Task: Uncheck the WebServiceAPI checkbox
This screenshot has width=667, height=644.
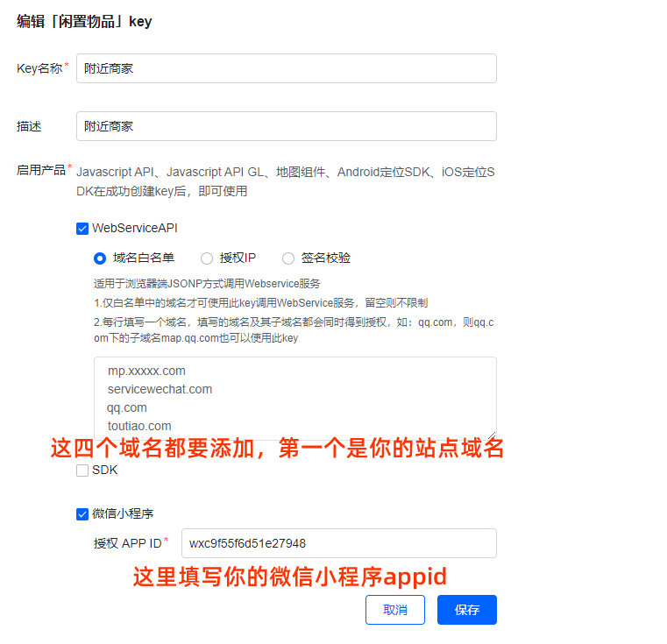Action: click(x=82, y=229)
